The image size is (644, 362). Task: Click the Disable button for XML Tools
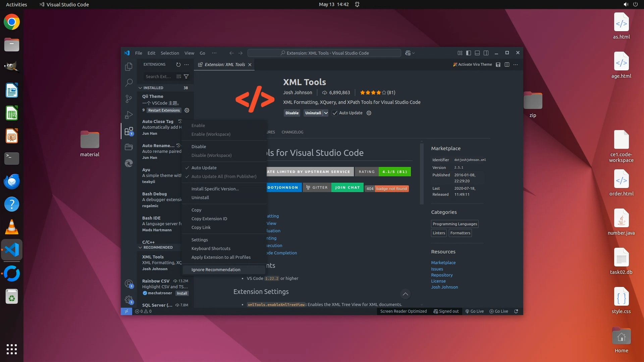click(292, 113)
